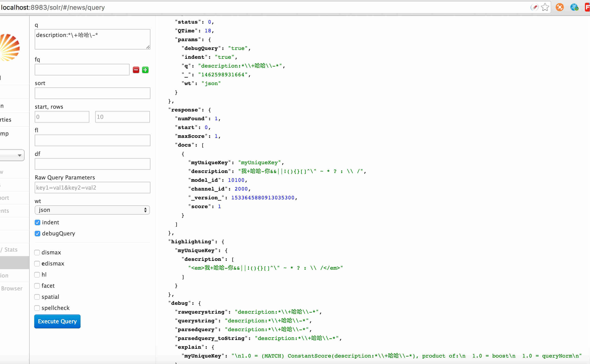Click the Solr sun logo
The width and height of the screenshot is (590, 364).
coord(10,47)
